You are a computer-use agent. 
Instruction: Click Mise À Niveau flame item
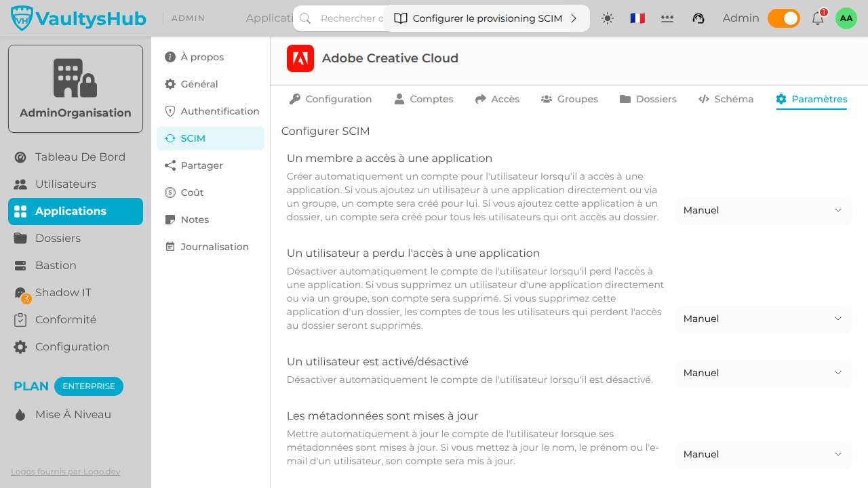pyautogui.click(x=75, y=414)
